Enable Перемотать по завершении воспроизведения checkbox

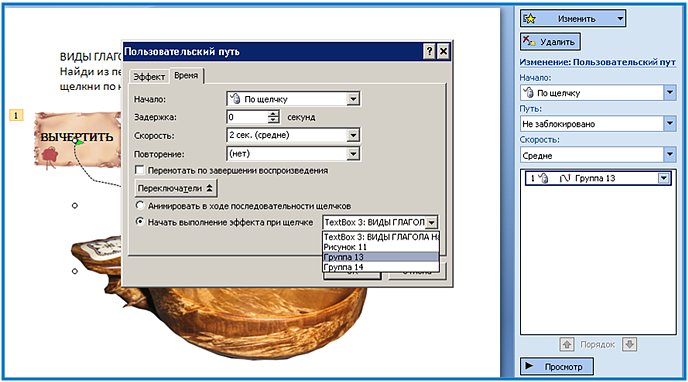140,170
